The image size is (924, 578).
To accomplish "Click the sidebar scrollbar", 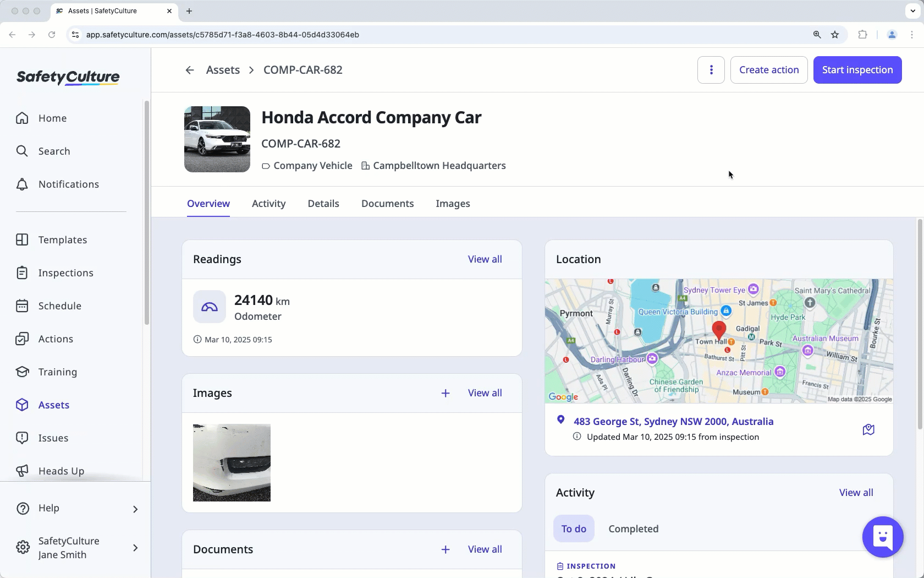I will (146, 212).
